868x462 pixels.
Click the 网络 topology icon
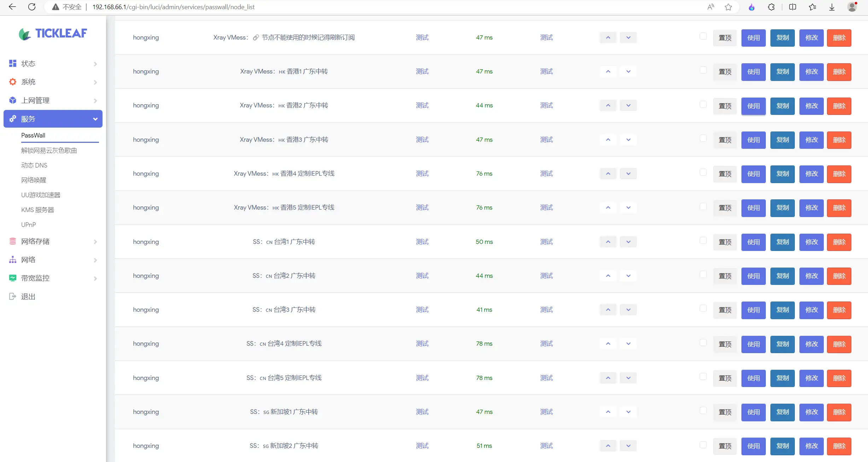pos(13,259)
